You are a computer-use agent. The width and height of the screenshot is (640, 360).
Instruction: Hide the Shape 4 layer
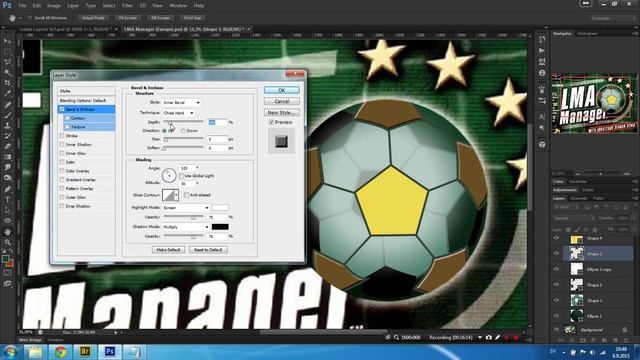557,238
